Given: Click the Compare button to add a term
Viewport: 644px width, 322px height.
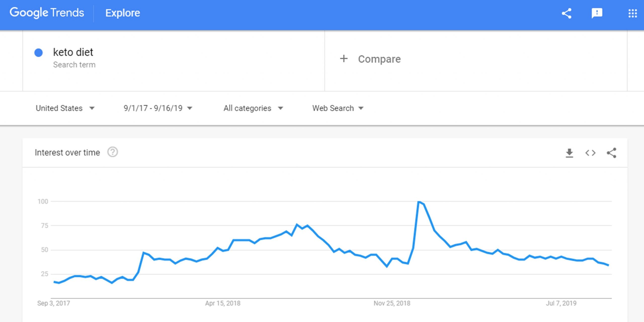Looking at the screenshot, I should coord(370,59).
